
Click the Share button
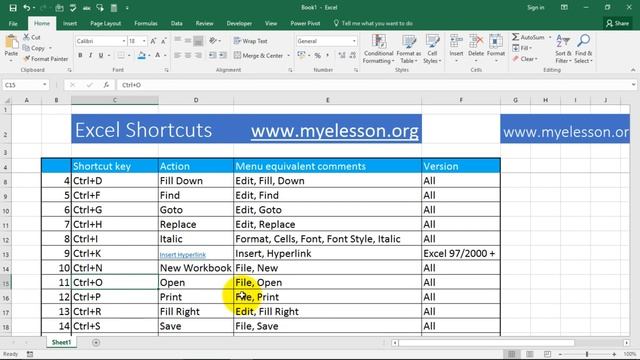point(617,24)
